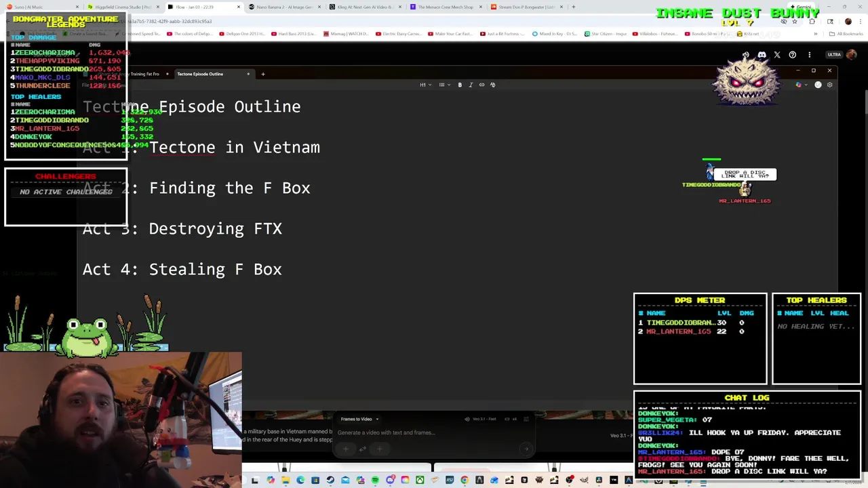The height and width of the screenshot is (488, 868).
Task: Open the Mixed In Key bookmark
Action: 555,33
